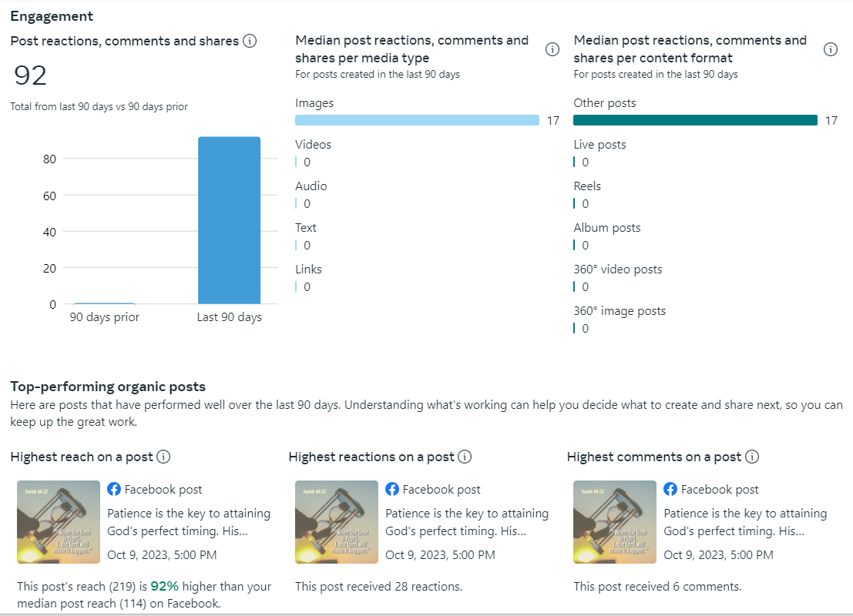Click Facebook logo in Highest reach post
853x616 pixels.
[x=114, y=489]
